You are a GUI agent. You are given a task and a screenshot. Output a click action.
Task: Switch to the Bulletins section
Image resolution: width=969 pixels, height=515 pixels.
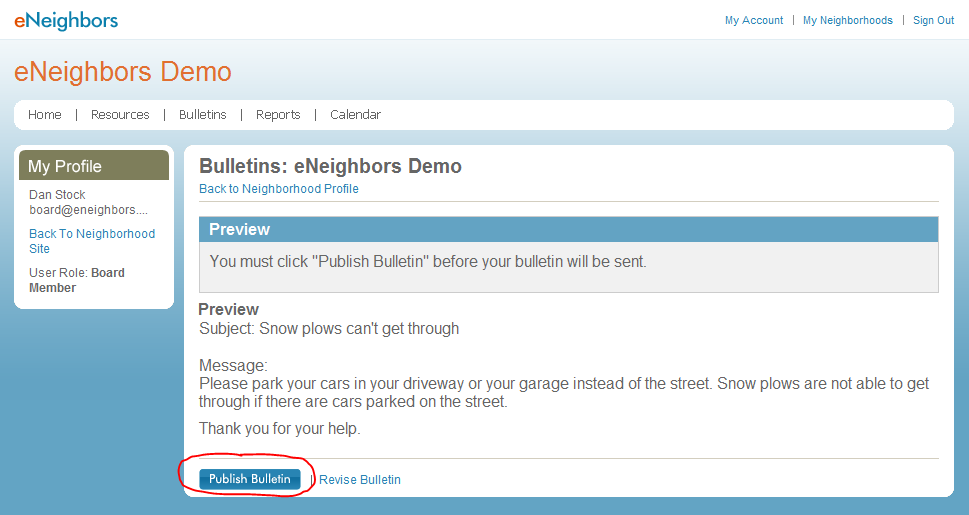tap(203, 115)
